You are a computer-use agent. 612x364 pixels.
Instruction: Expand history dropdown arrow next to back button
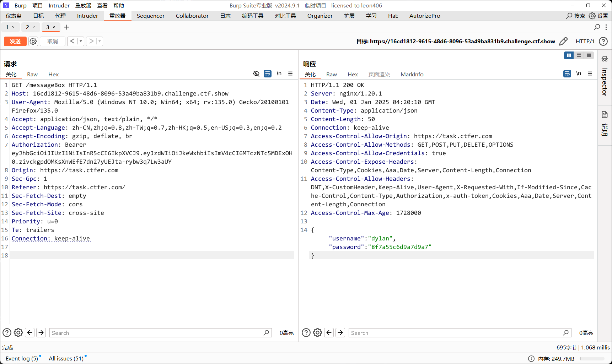pyautogui.click(x=81, y=42)
